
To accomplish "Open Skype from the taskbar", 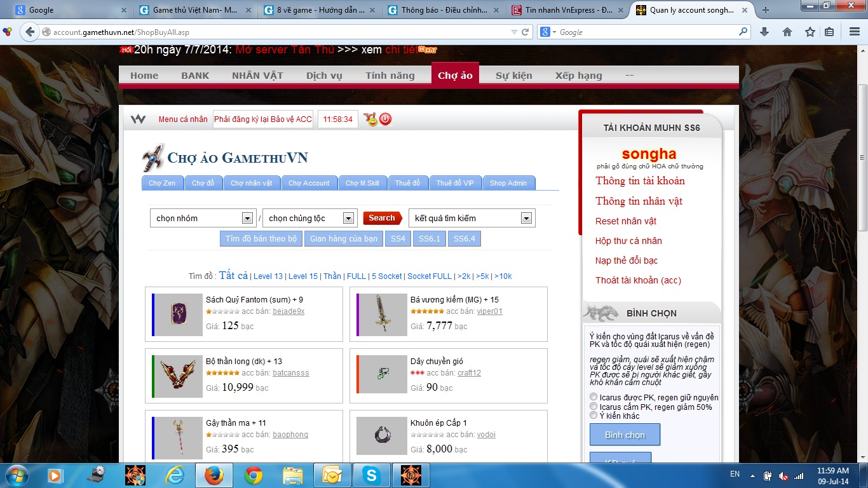I will [x=371, y=475].
